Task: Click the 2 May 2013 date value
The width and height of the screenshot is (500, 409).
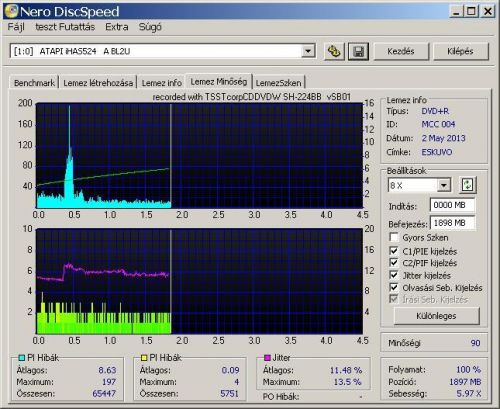Action: tap(443, 138)
